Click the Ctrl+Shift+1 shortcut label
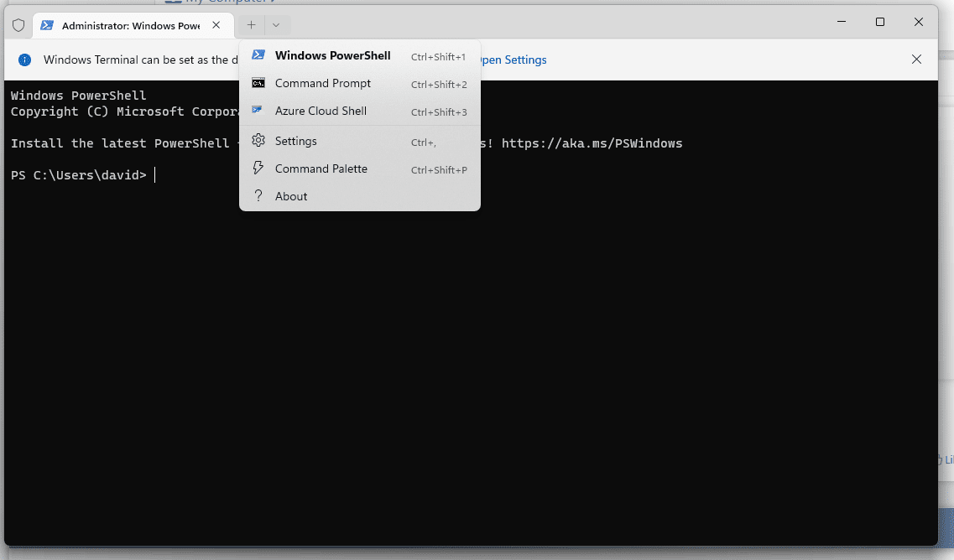 tap(438, 56)
